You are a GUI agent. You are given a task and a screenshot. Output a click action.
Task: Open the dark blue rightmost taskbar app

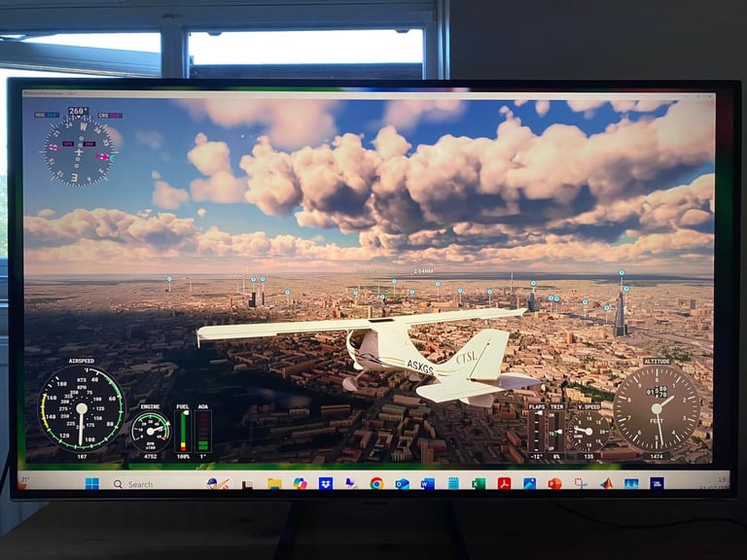(x=657, y=484)
